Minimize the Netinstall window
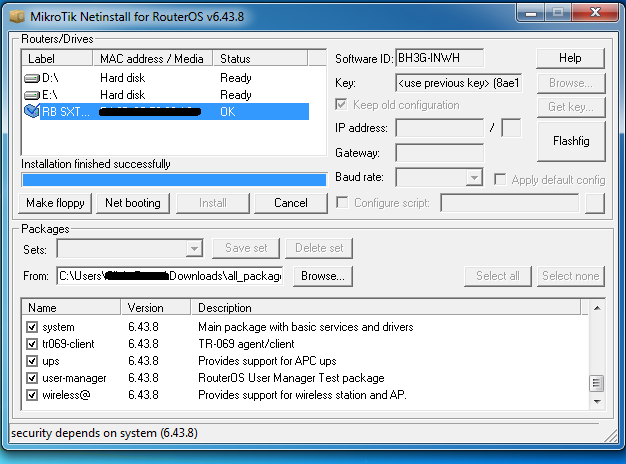 (531, 13)
